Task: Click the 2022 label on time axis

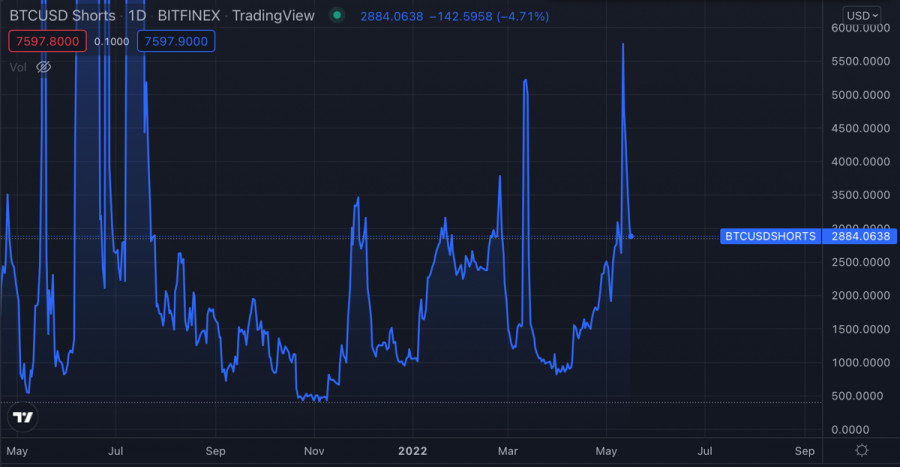Action: click(x=413, y=451)
